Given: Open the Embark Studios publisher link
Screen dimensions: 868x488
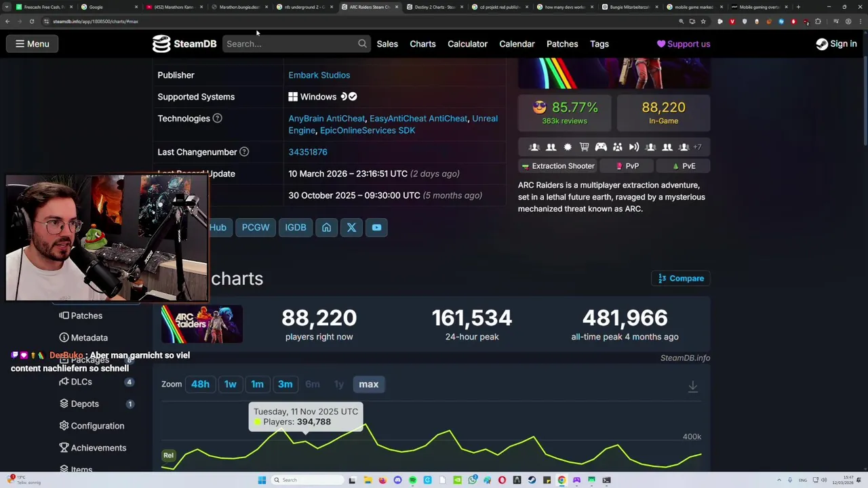Looking at the screenshot, I should click(319, 75).
